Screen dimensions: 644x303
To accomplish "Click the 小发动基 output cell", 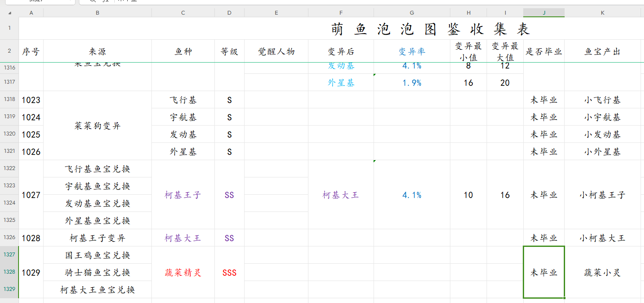I will coord(603,134).
